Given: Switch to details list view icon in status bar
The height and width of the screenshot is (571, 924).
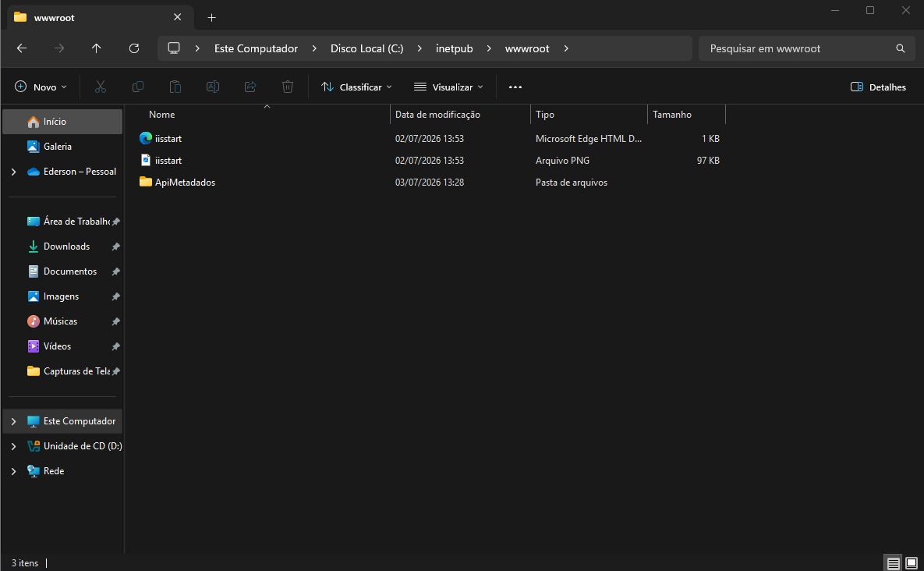Looking at the screenshot, I should pyautogui.click(x=894, y=563).
